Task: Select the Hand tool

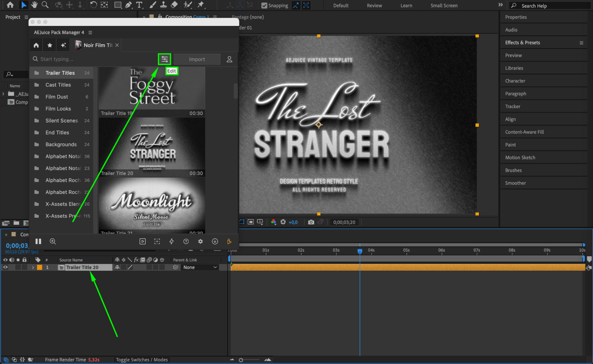Action: click(34, 5)
